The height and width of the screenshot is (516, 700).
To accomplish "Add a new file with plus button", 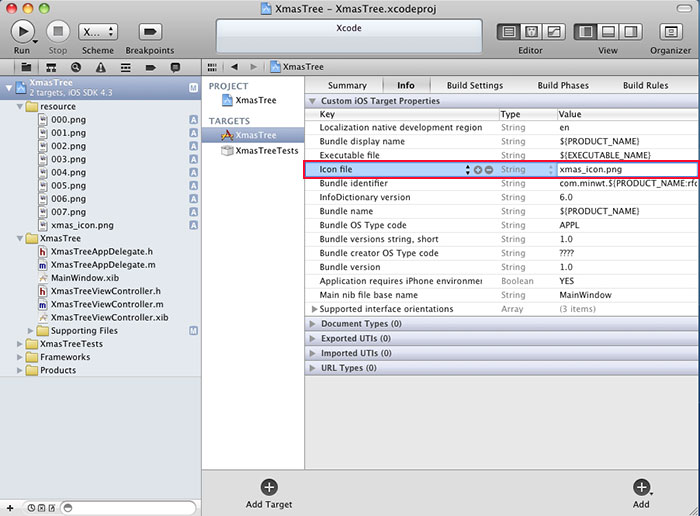I will (x=10, y=508).
